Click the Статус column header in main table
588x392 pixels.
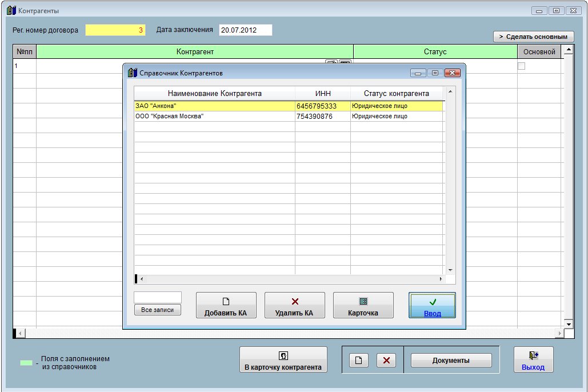[x=435, y=52]
